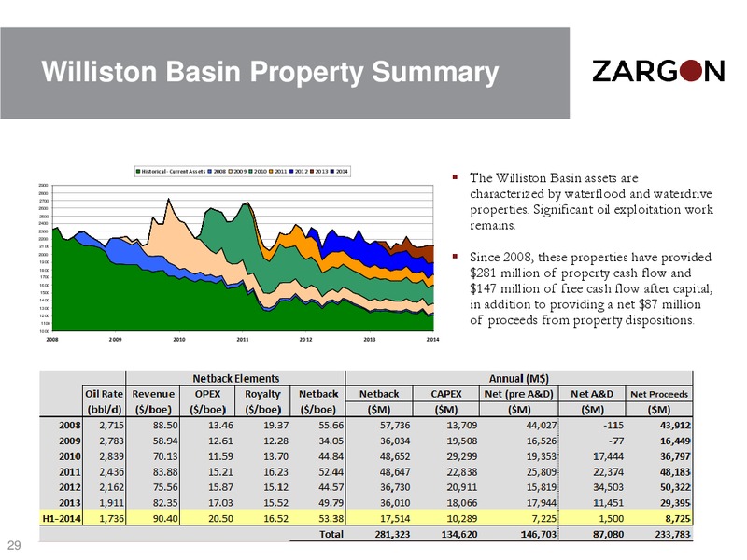Screen dimensions: 747x560
Task: Click the brown 2013 legend swatch
Action: 312,172
